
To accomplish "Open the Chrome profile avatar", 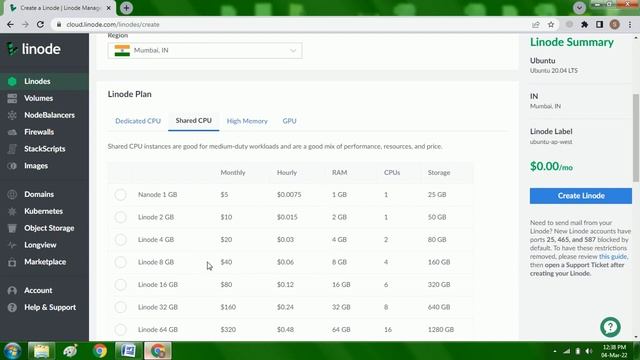I will click(614, 24).
